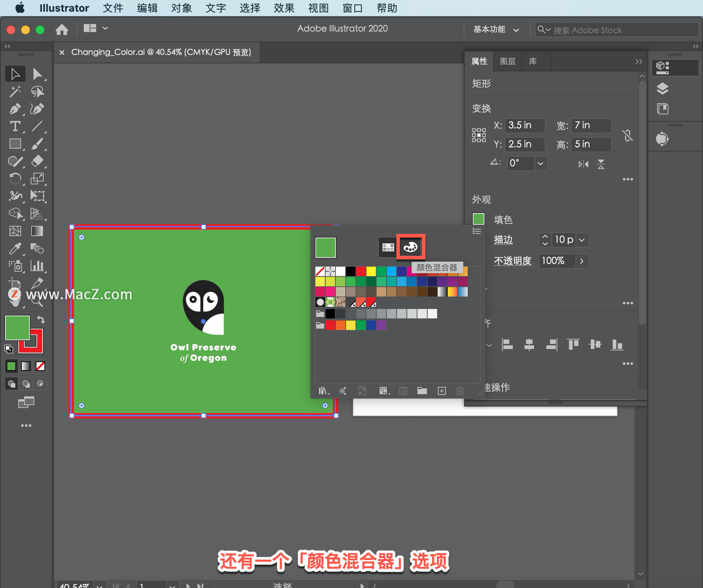Open the 效果 menu
Viewport: 703px width, 588px height.
tap(284, 8)
